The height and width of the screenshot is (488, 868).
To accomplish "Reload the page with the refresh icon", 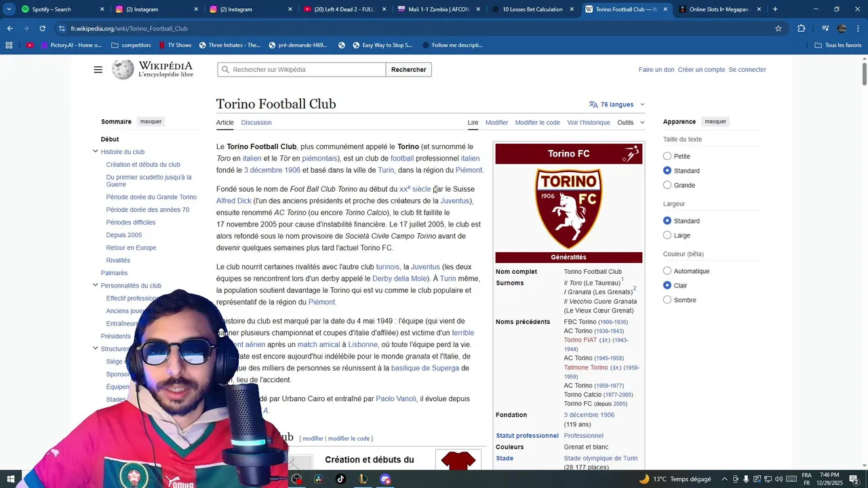I will tap(42, 28).
